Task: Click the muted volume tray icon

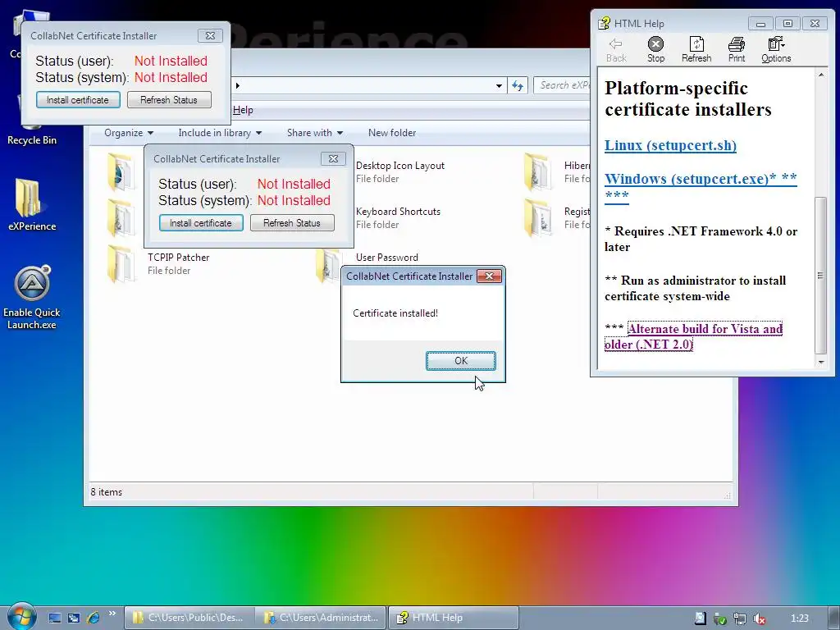Action: (759, 619)
